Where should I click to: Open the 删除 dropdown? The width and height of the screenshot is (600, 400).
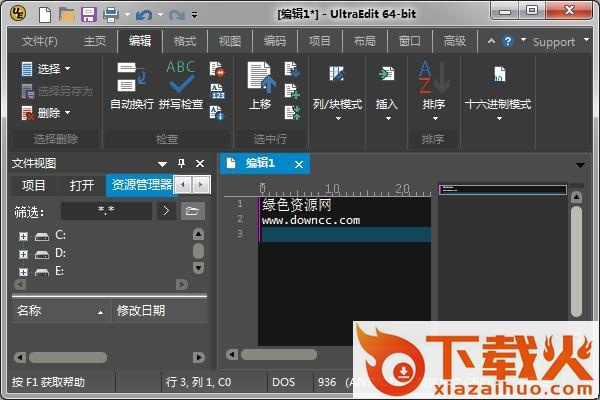[x=46, y=113]
